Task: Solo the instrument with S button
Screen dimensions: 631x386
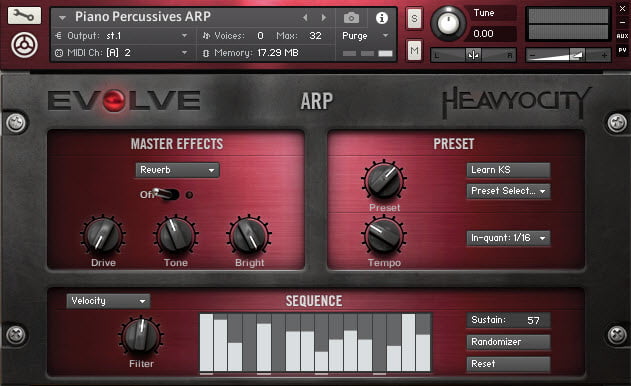Action: click(x=414, y=19)
